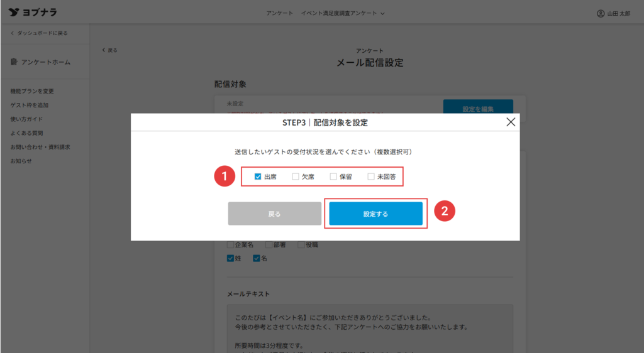644x353 pixels.
Task: Select 機能プランを変更 in sidebar
Action: pyautogui.click(x=32, y=91)
